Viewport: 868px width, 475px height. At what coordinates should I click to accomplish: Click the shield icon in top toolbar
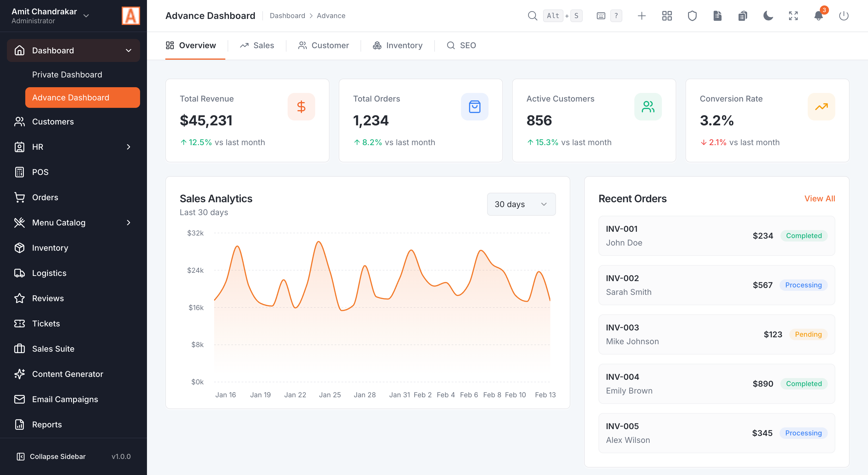click(x=692, y=16)
